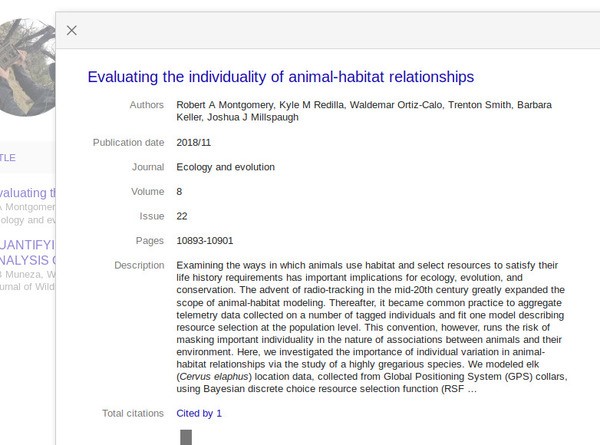The width and height of the screenshot is (600, 445).
Task: Sort by the TITLE column header
Action: click(x=8, y=158)
